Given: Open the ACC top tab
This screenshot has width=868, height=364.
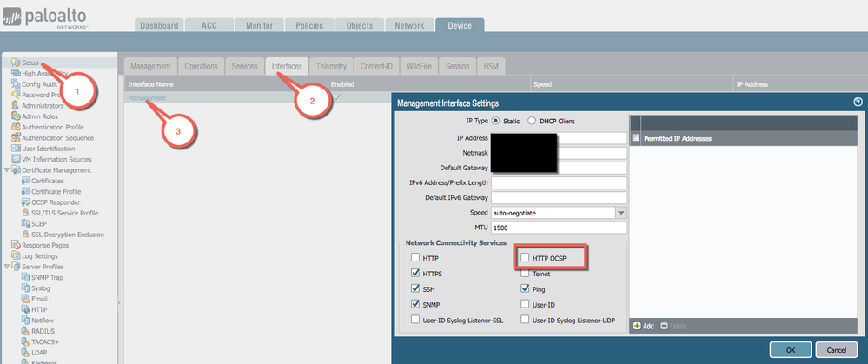Looking at the screenshot, I should 209,25.
